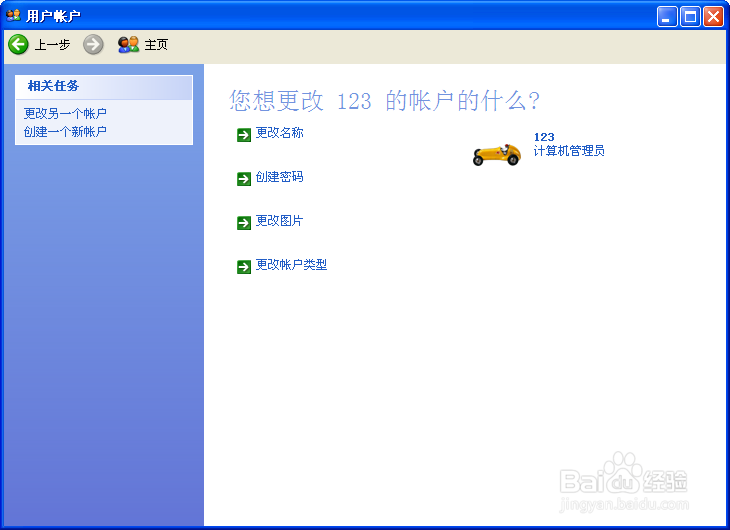
Task: Go to 主页 label in toolbar
Action: coord(156,45)
